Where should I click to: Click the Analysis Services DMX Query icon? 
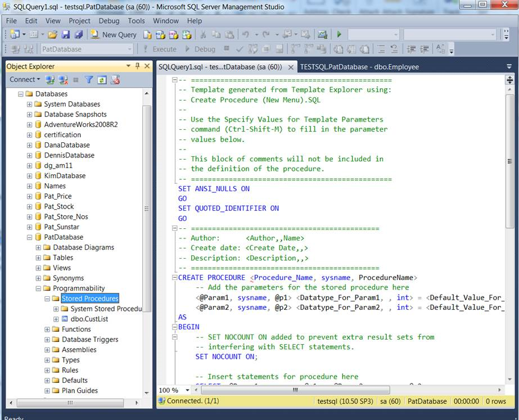tap(173, 34)
